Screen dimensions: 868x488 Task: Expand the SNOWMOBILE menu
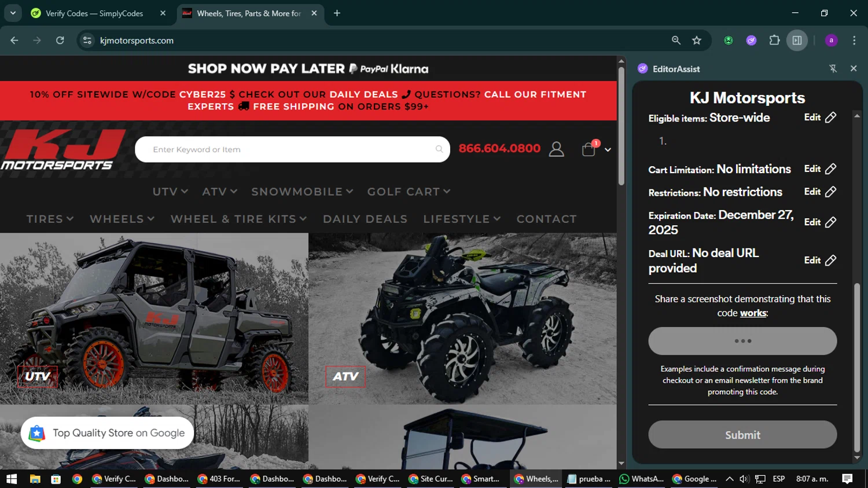(x=302, y=192)
